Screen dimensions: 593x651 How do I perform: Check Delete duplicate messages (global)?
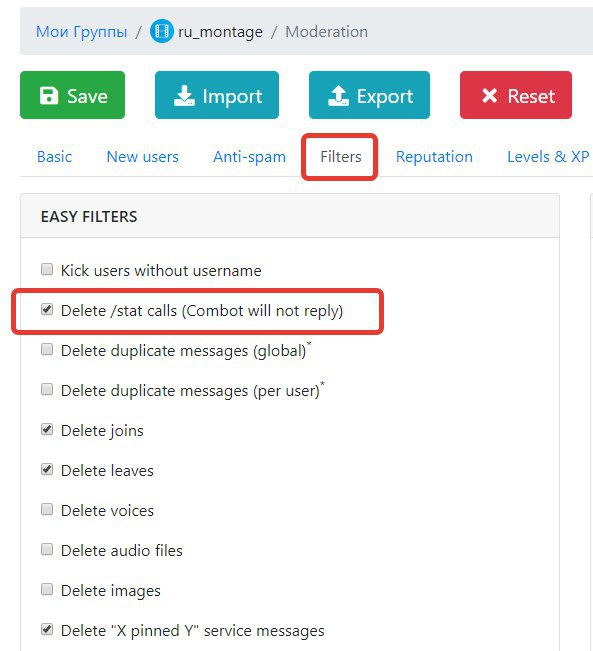click(x=47, y=349)
